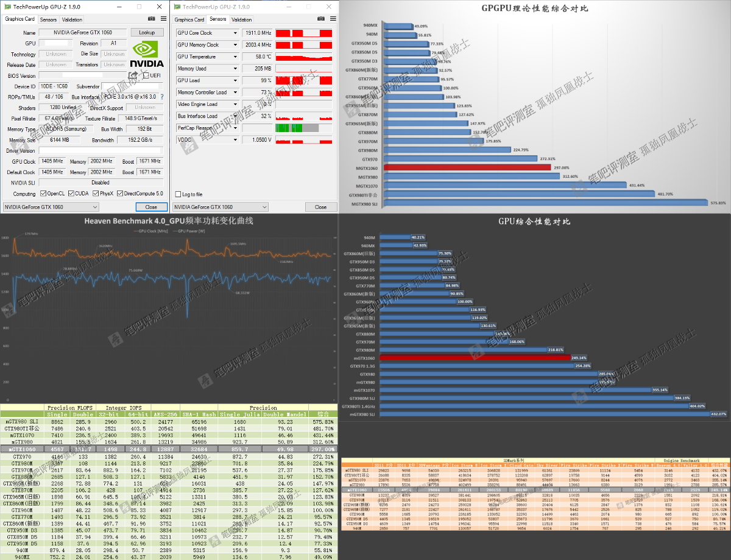Enable the Log to file checkbox

pos(178,194)
